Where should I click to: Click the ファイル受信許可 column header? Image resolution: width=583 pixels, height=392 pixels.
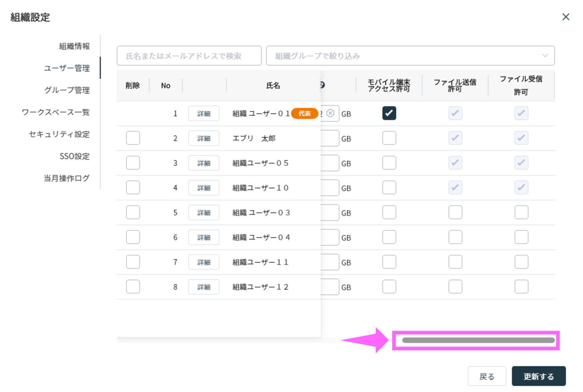pyautogui.click(x=521, y=85)
